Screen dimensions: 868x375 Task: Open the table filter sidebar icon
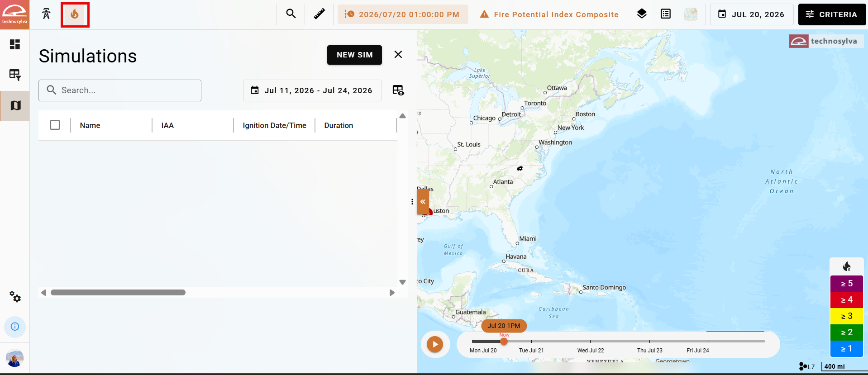click(x=15, y=75)
